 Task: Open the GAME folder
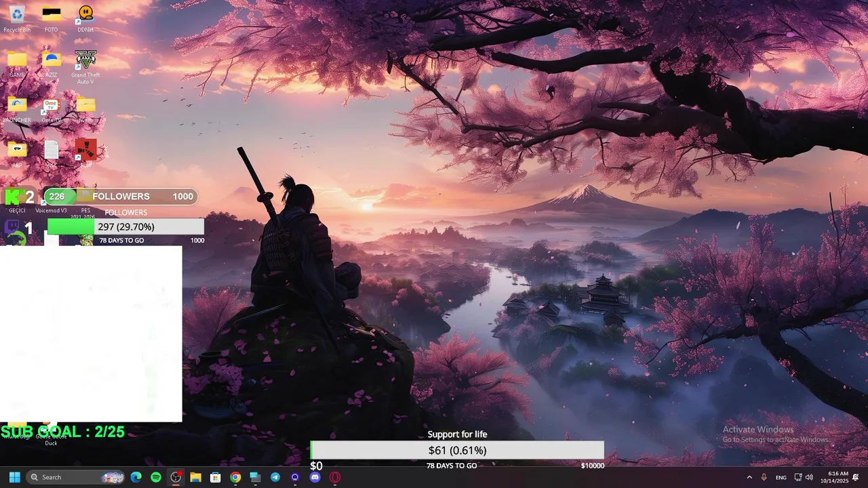pos(17,63)
